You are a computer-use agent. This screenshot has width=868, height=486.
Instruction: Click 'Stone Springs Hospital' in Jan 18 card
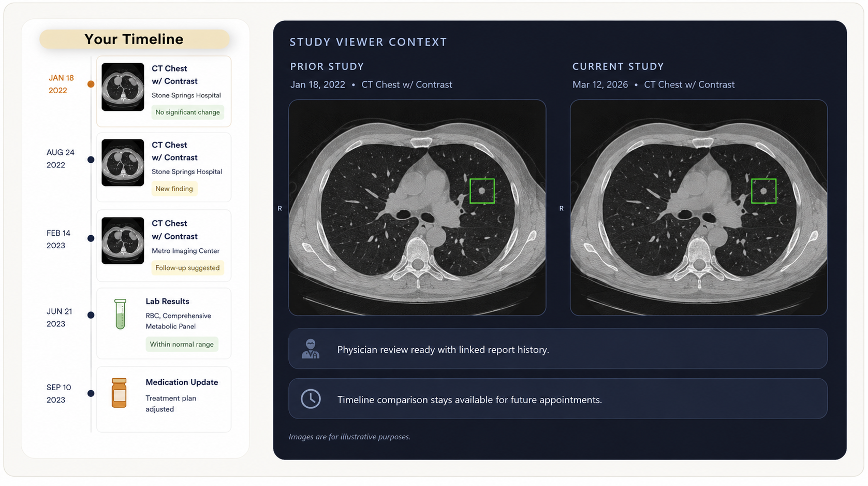click(186, 95)
